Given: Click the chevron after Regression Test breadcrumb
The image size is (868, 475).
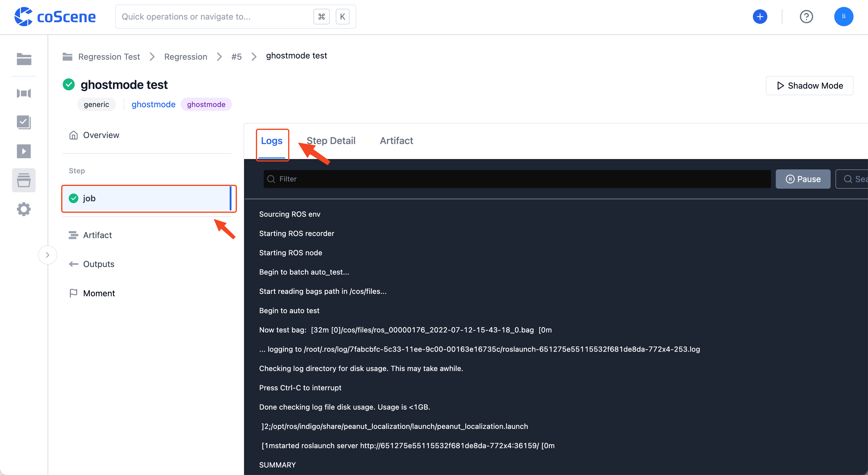Looking at the screenshot, I should pyautogui.click(x=152, y=57).
